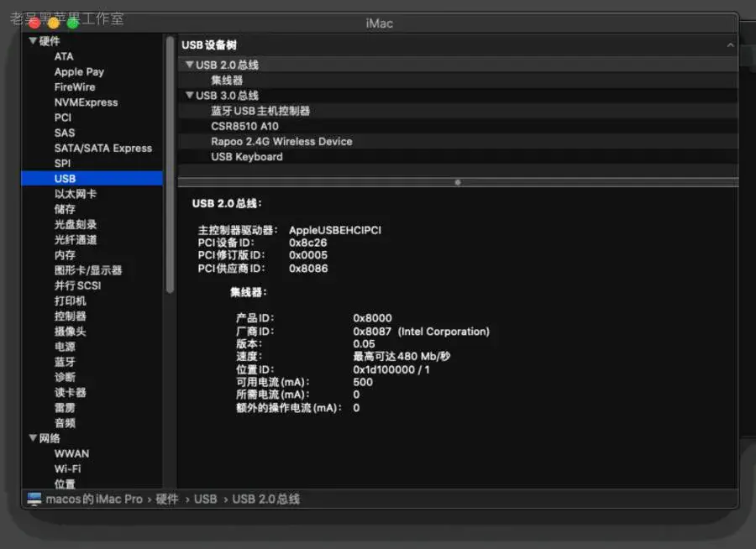Choose PCI in the hardware list
This screenshot has height=549, width=756.
click(63, 118)
